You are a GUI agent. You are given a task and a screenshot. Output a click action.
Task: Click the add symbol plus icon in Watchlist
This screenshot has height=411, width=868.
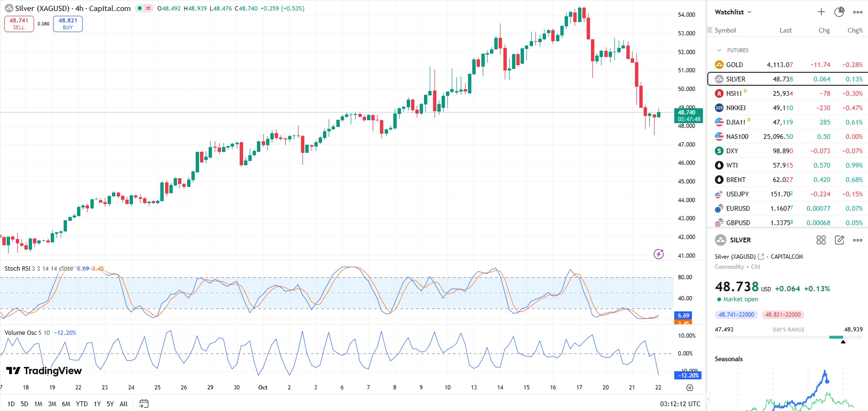[821, 12]
